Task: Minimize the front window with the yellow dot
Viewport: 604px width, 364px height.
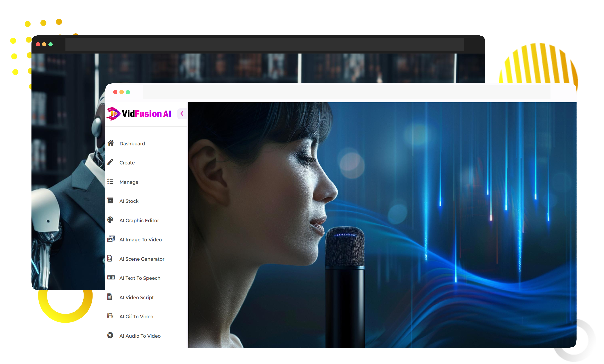Action: click(x=121, y=92)
